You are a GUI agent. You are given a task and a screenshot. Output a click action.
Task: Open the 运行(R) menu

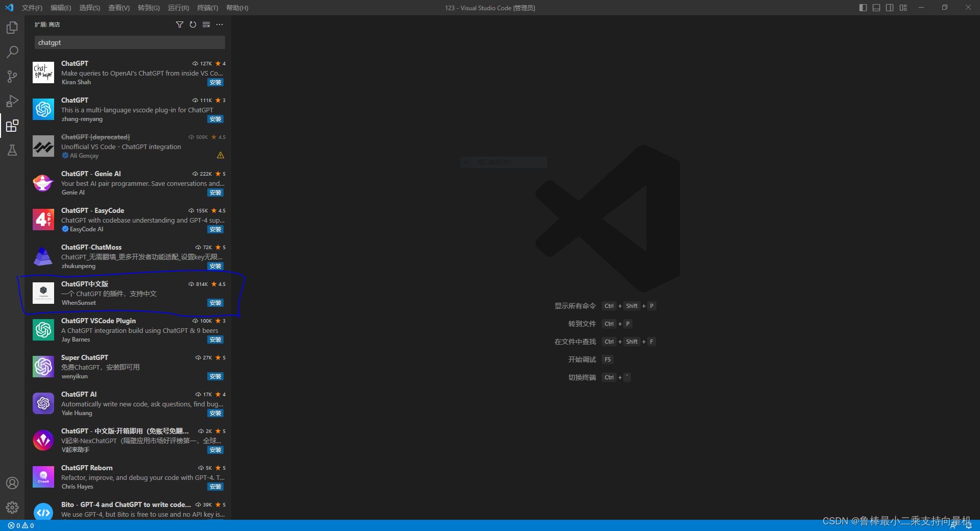click(x=178, y=8)
